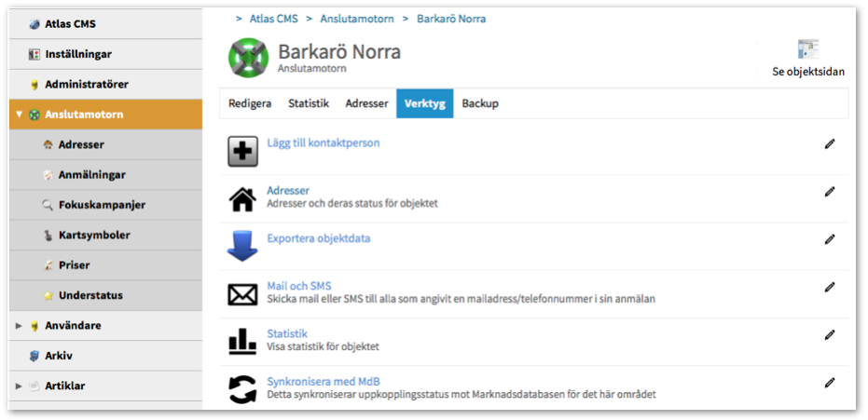Open Lägg till kontaktperson link
This screenshot has width=868, height=420.
click(x=323, y=143)
